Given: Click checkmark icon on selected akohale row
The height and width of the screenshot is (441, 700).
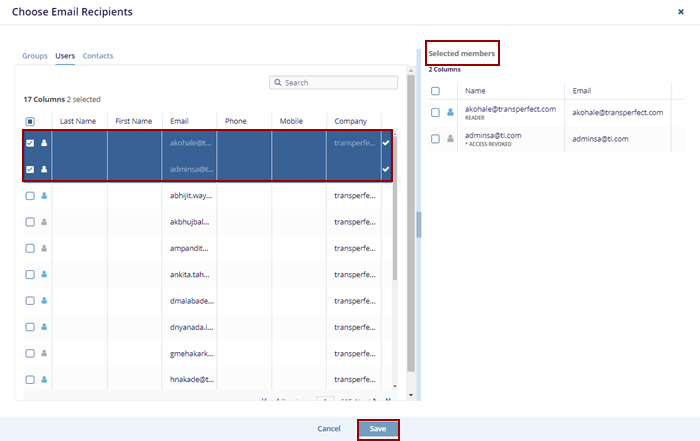Looking at the screenshot, I should pyautogui.click(x=386, y=143).
